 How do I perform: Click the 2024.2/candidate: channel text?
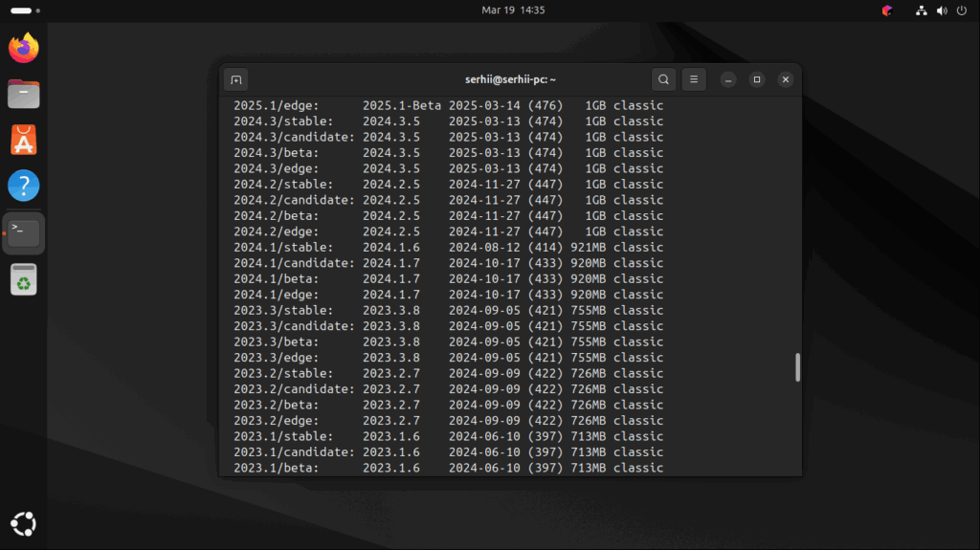point(295,200)
